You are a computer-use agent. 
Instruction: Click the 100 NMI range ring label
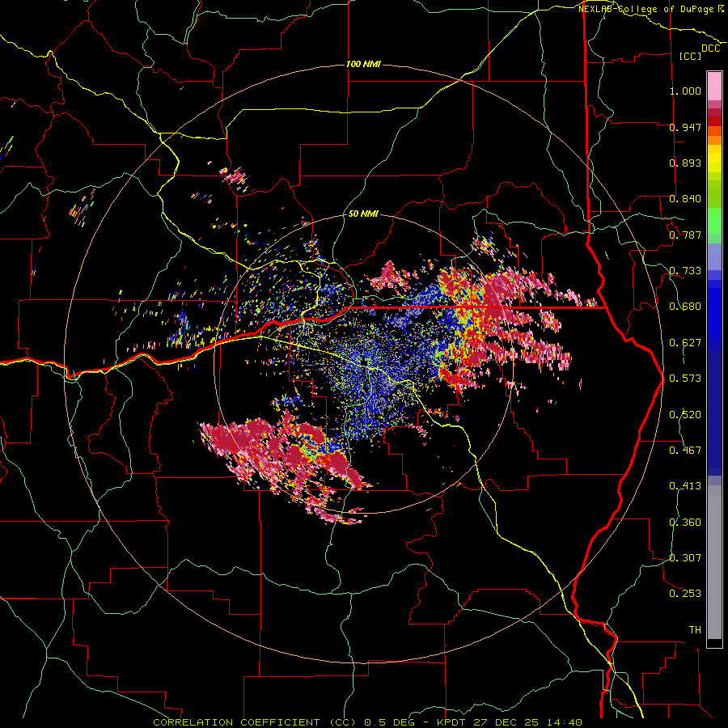(363, 64)
